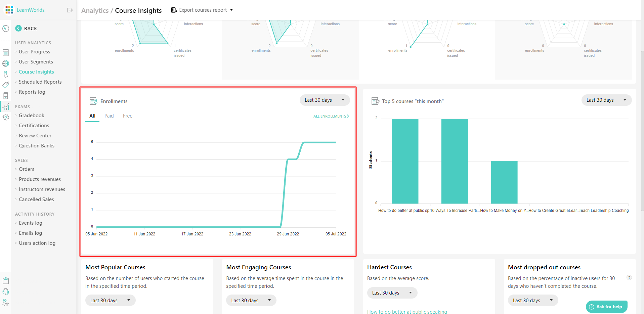The width and height of the screenshot is (644, 314).
Task: Open the Export courses report dropdown
Action: [202, 10]
